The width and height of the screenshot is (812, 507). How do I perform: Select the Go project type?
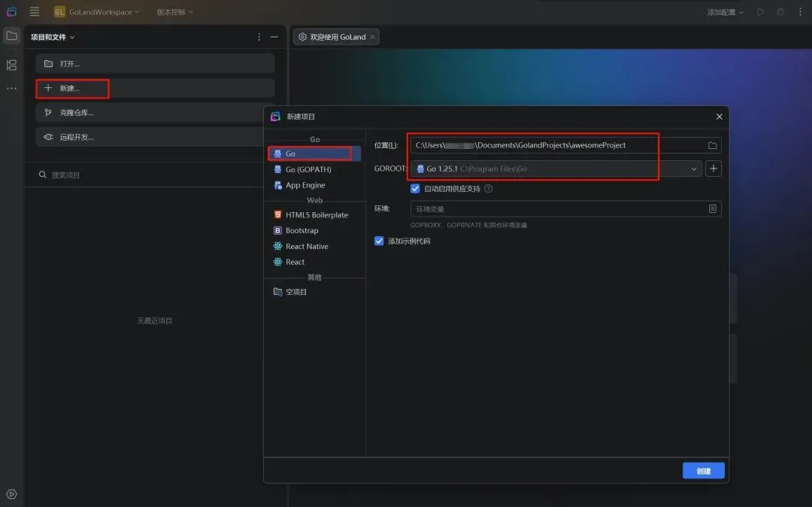coord(314,153)
